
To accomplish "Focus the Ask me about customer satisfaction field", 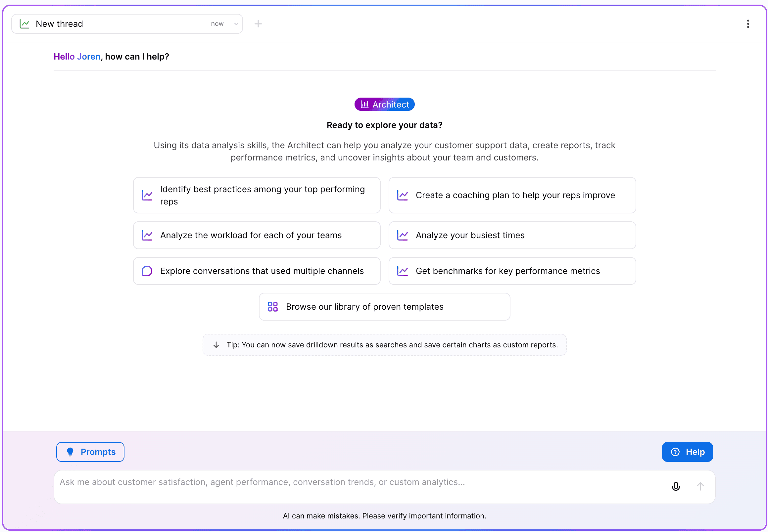I will [360, 487].
